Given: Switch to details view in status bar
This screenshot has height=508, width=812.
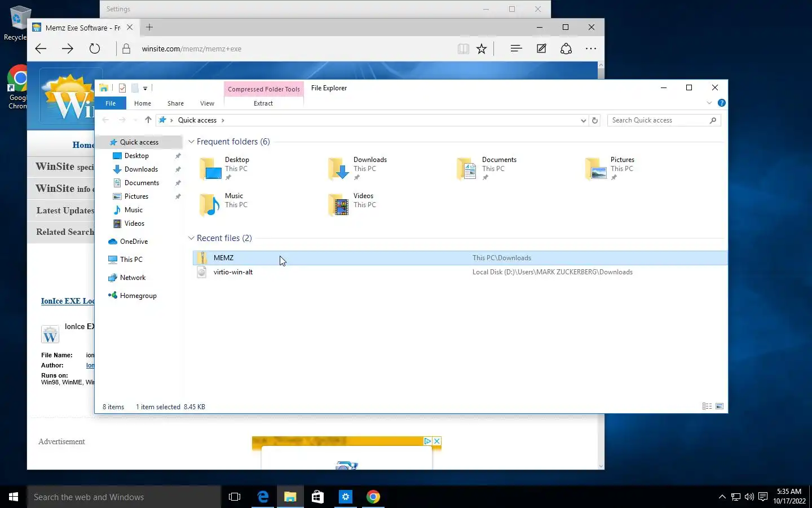Looking at the screenshot, I should tap(707, 406).
